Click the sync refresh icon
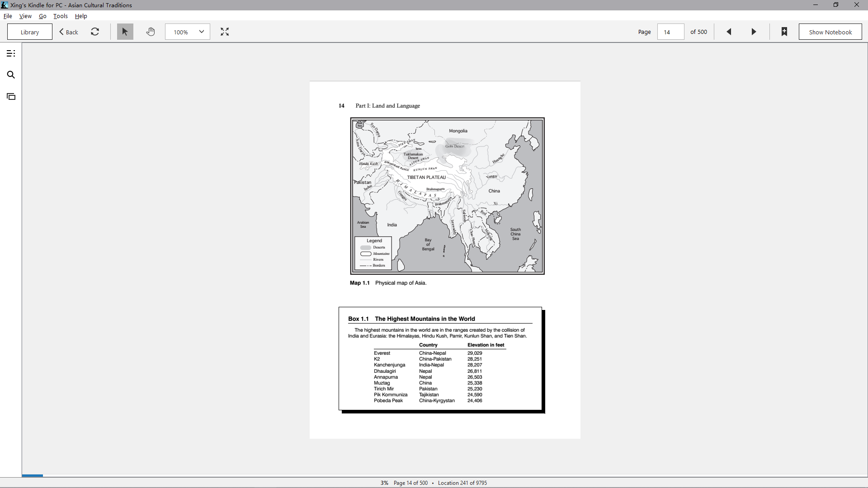Viewport: 868px width, 488px height. click(x=95, y=32)
